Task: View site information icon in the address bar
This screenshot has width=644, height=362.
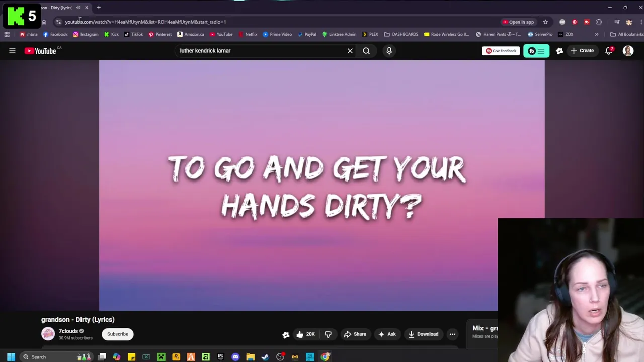Action: pos(58,22)
